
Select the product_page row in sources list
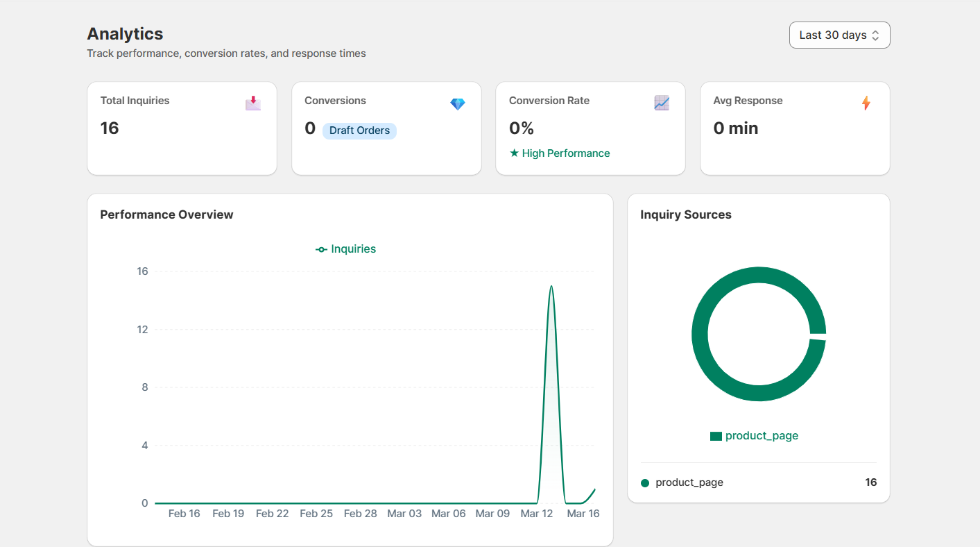[x=758, y=482]
